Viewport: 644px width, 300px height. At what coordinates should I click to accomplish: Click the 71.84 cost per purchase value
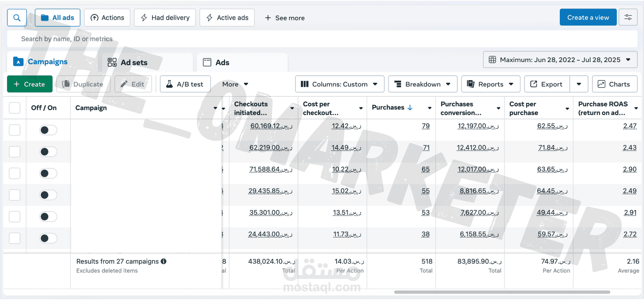(553, 148)
